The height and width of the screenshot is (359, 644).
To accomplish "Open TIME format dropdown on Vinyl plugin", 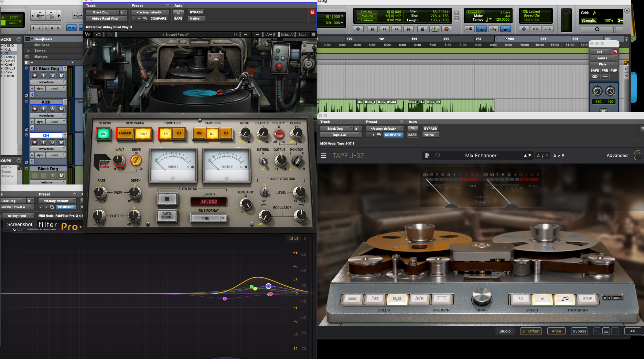I will pos(209,218).
